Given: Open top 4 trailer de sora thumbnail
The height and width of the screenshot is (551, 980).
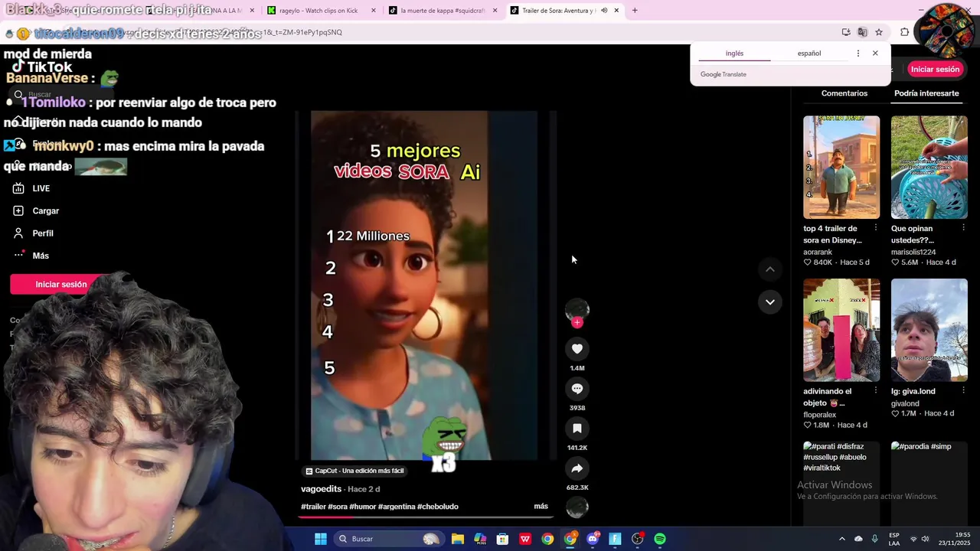Looking at the screenshot, I should click(841, 168).
